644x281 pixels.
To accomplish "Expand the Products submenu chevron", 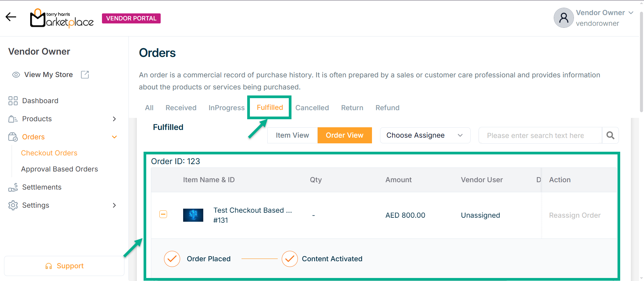I will (x=114, y=119).
